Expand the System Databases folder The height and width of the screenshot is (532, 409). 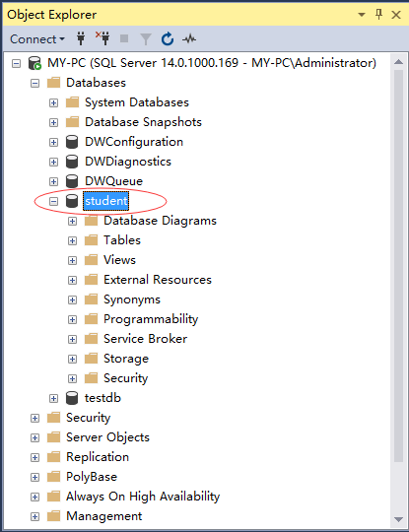pyautogui.click(x=53, y=102)
